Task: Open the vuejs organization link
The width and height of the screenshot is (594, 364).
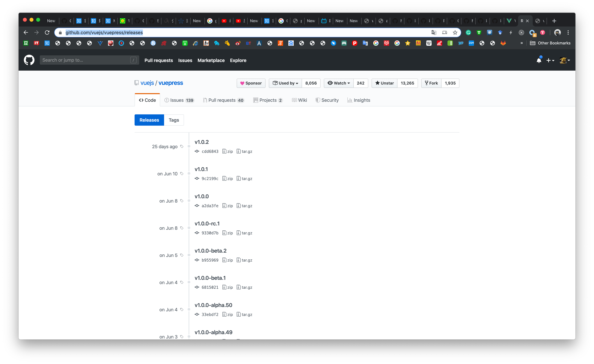Action: [147, 83]
